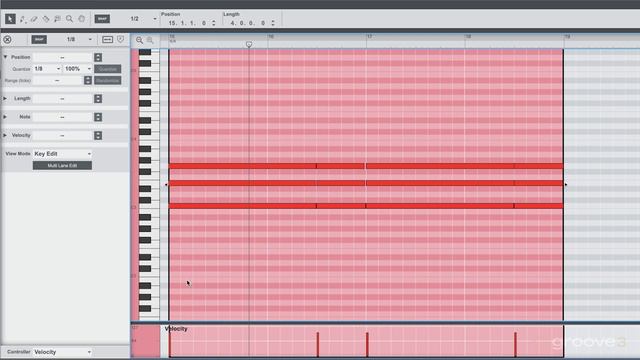Click bar 18 on the timeline ruler

coord(468,37)
